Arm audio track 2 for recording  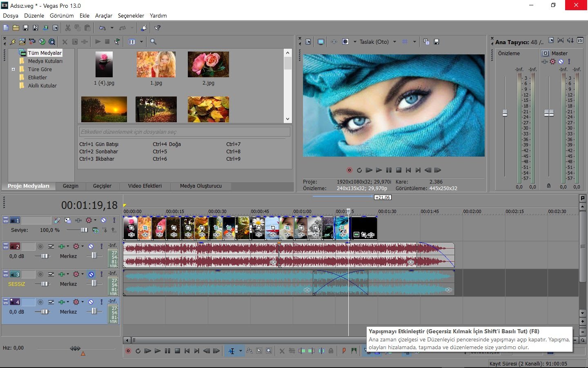(x=40, y=247)
